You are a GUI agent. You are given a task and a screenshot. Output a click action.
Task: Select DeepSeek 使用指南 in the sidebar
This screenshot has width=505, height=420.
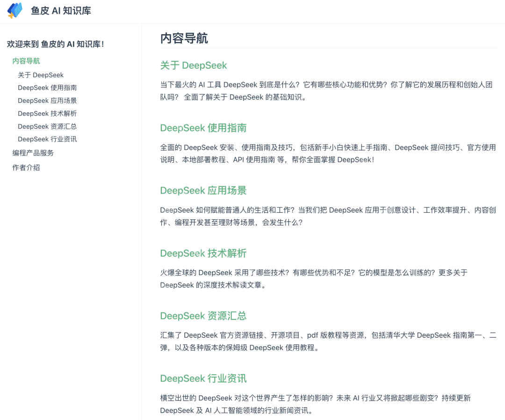tap(47, 87)
